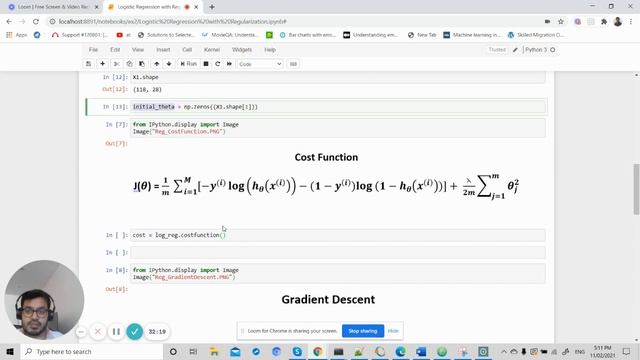This screenshot has height=360, width=640.
Task: Copy the selected cell
Action: click(x=129, y=64)
